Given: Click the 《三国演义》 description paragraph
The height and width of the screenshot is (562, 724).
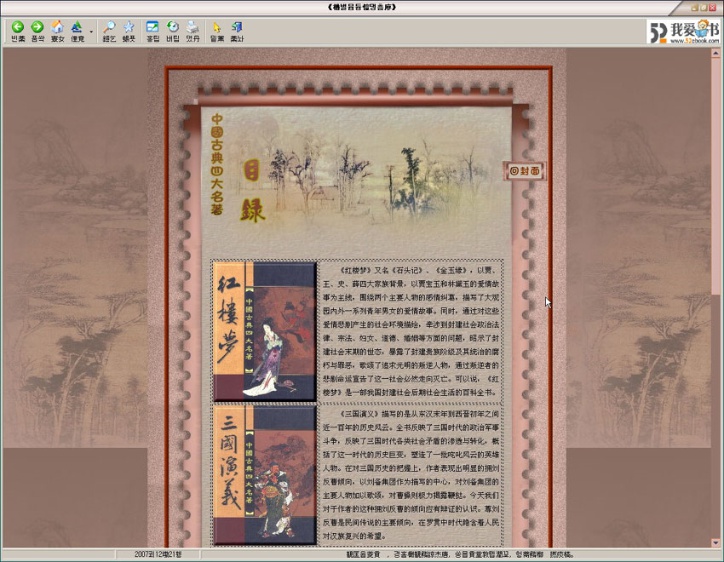Looking at the screenshot, I should pos(410,475).
